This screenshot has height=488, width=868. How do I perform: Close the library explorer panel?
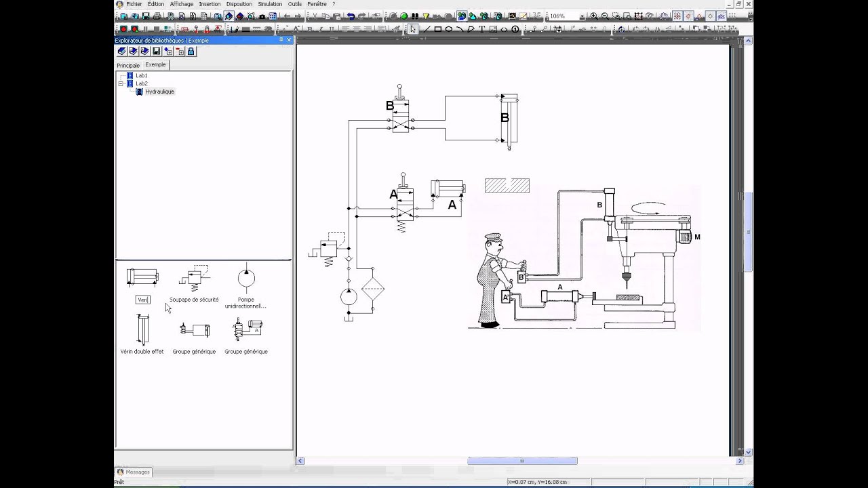(x=290, y=40)
